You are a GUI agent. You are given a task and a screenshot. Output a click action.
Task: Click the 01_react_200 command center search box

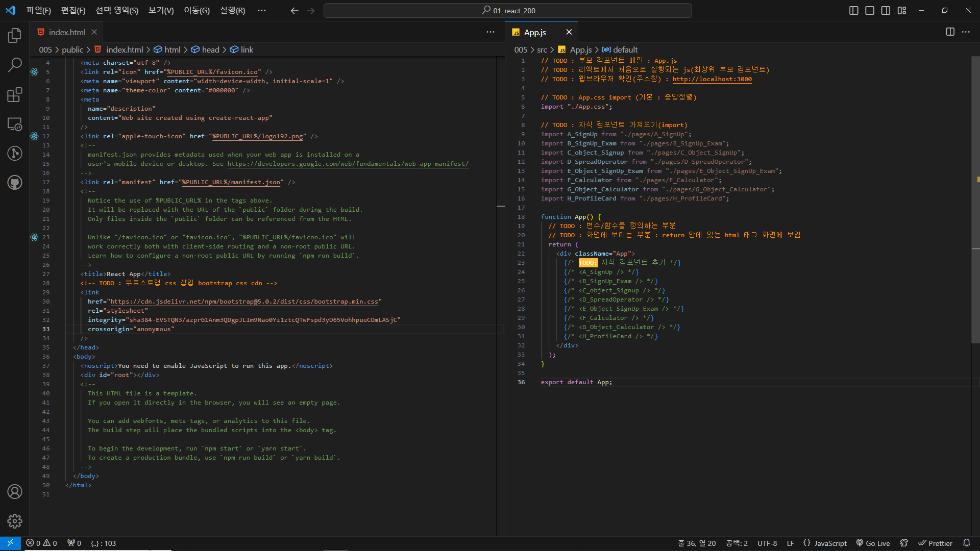tap(507, 10)
